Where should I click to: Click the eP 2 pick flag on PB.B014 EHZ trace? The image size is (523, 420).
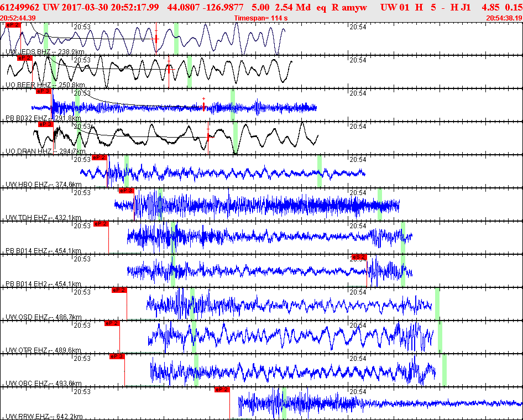pos(101,224)
